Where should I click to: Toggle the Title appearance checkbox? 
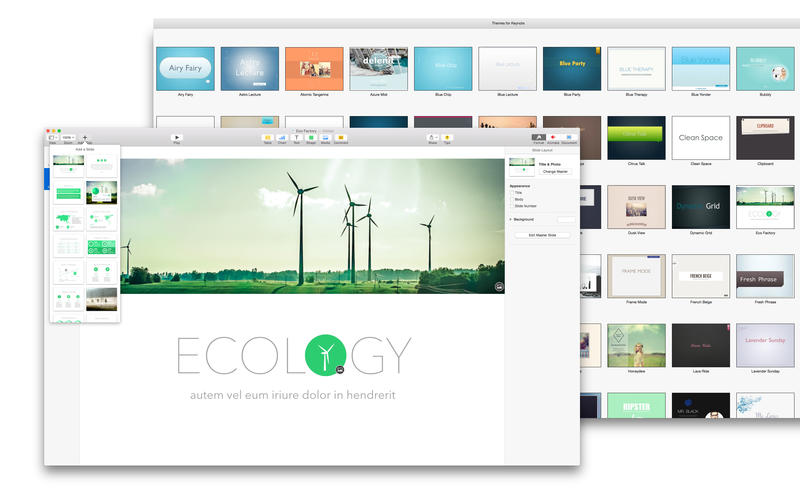[x=512, y=193]
